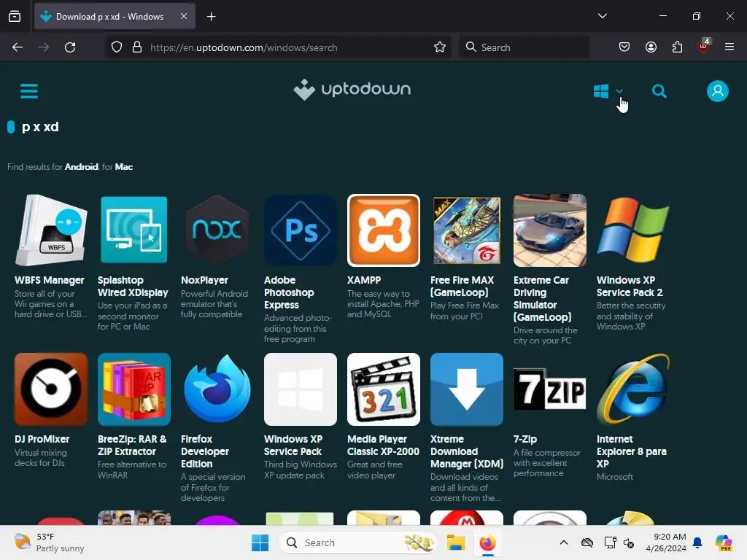Open the Windows XP Service Pack icon
This screenshot has height=560, width=747.
tap(300, 389)
